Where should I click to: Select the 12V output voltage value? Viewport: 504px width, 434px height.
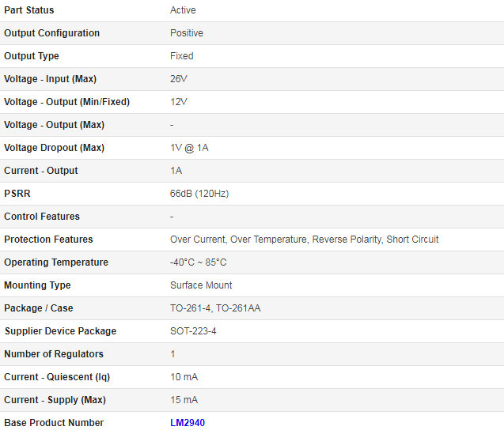(178, 101)
